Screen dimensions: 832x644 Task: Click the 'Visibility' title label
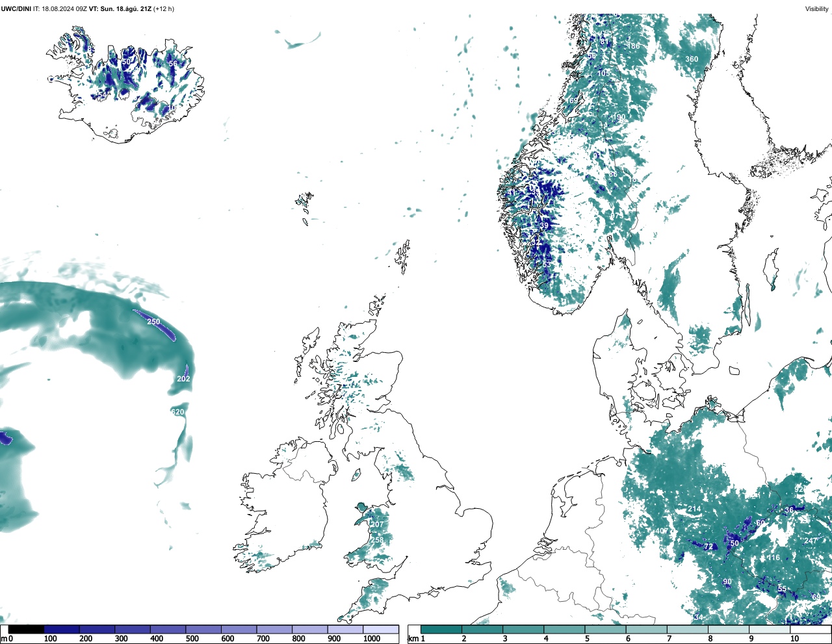(817, 9)
